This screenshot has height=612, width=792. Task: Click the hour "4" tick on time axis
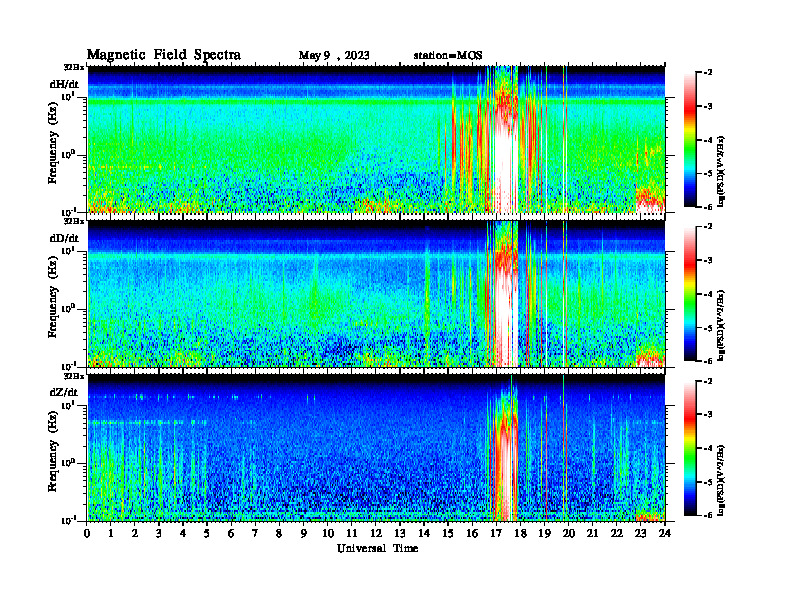183,534
